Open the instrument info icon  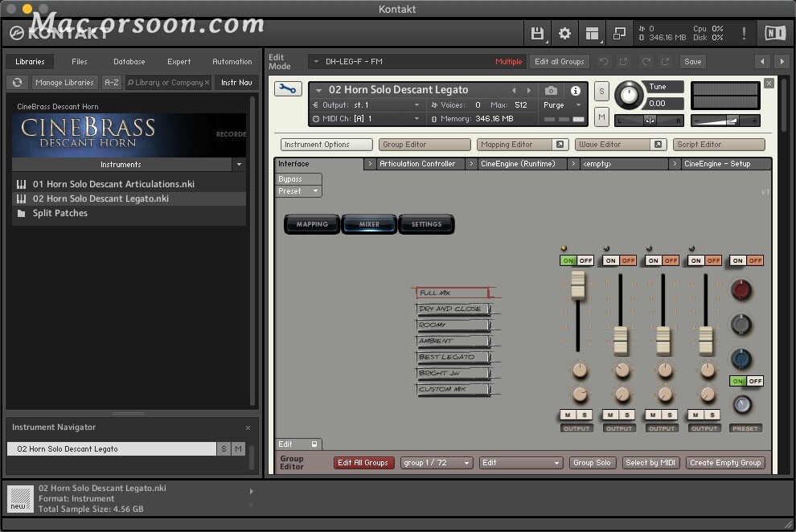click(575, 90)
